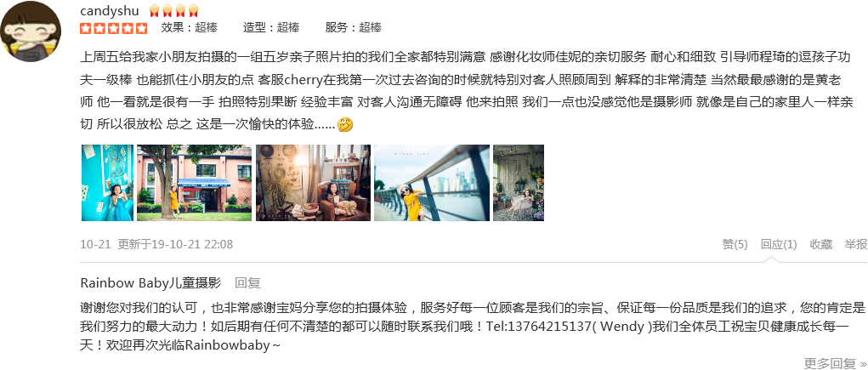This screenshot has width=868, height=370.
Task: Click the 服务：超棒 rating label
Action: pyautogui.click(x=353, y=28)
